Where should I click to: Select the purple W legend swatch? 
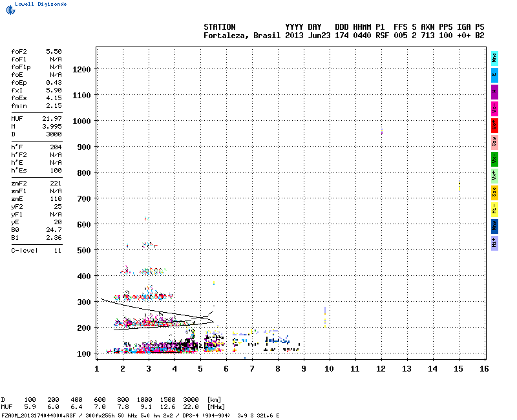[x=494, y=92]
